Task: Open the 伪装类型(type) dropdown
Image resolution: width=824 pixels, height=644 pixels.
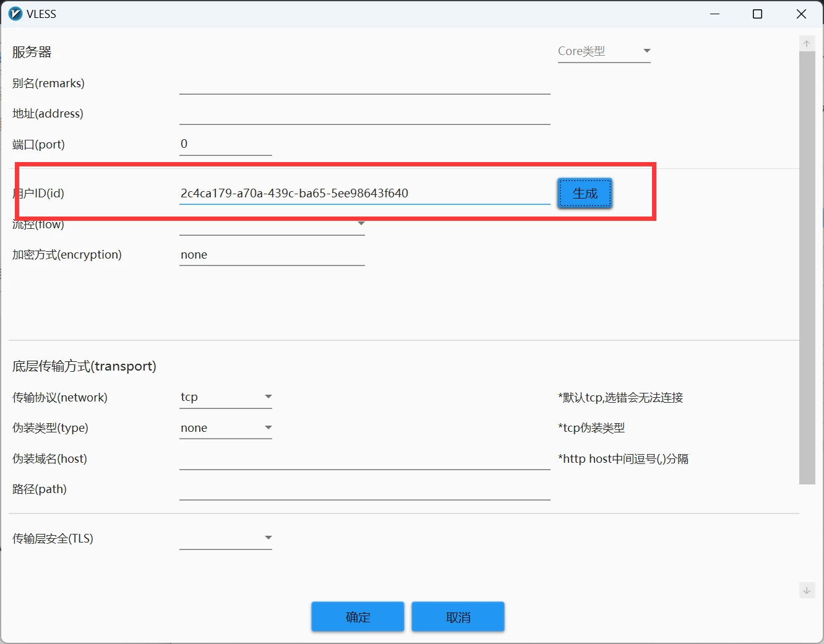Action: click(226, 428)
